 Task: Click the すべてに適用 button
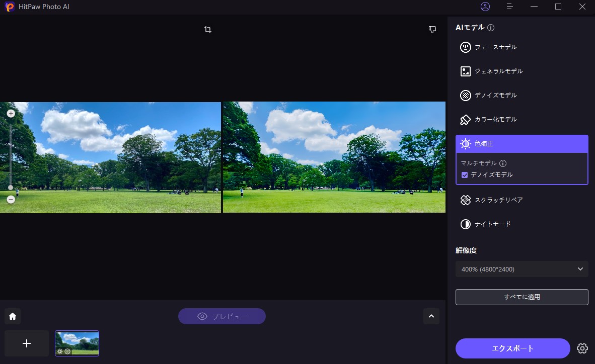coord(522,297)
